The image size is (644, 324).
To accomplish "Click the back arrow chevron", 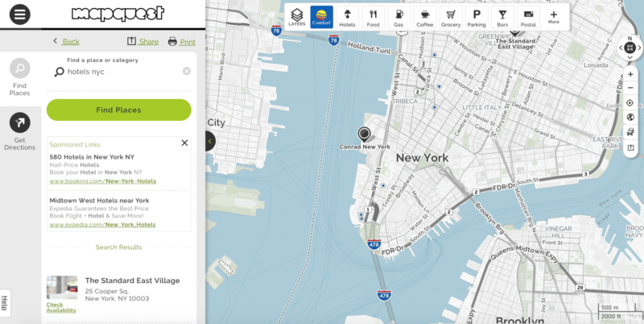I will pyautogui.click(x=56, y=41).
